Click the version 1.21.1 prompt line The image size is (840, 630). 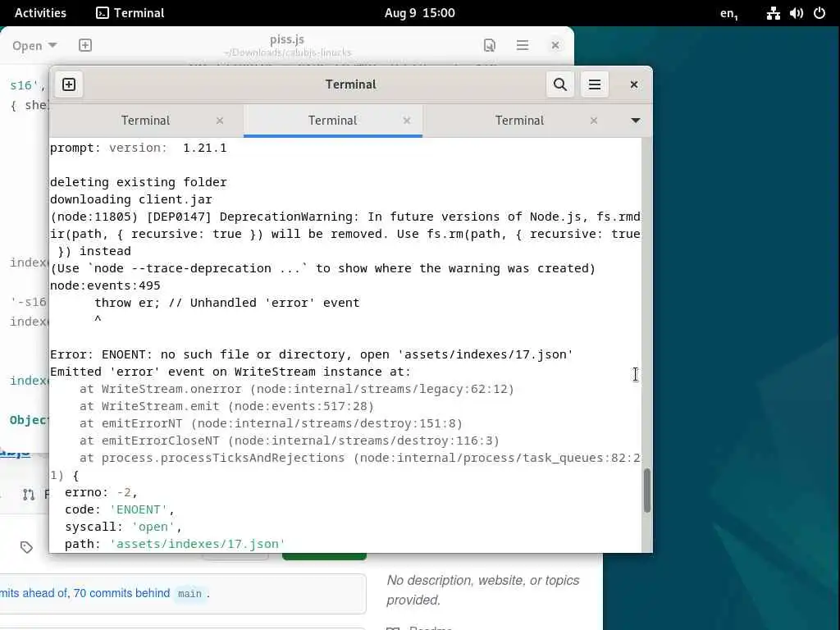pos(138,148)
